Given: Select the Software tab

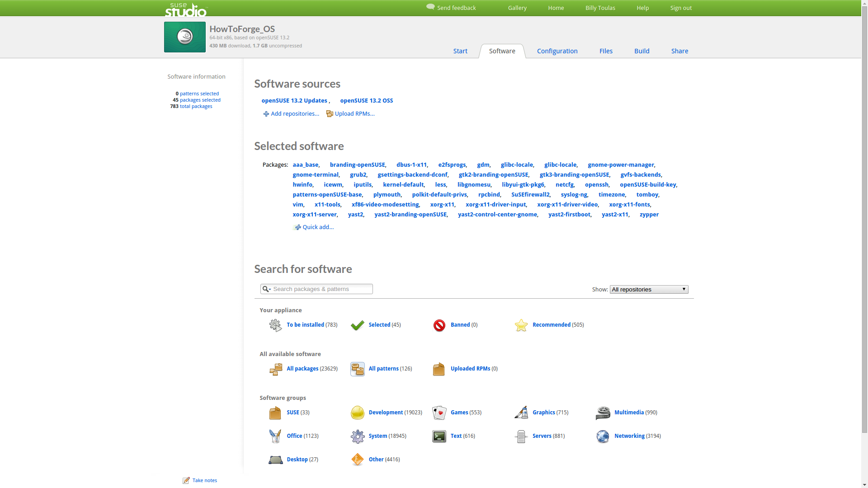Looking at the screenshot, I should click(x=502, y=51).
